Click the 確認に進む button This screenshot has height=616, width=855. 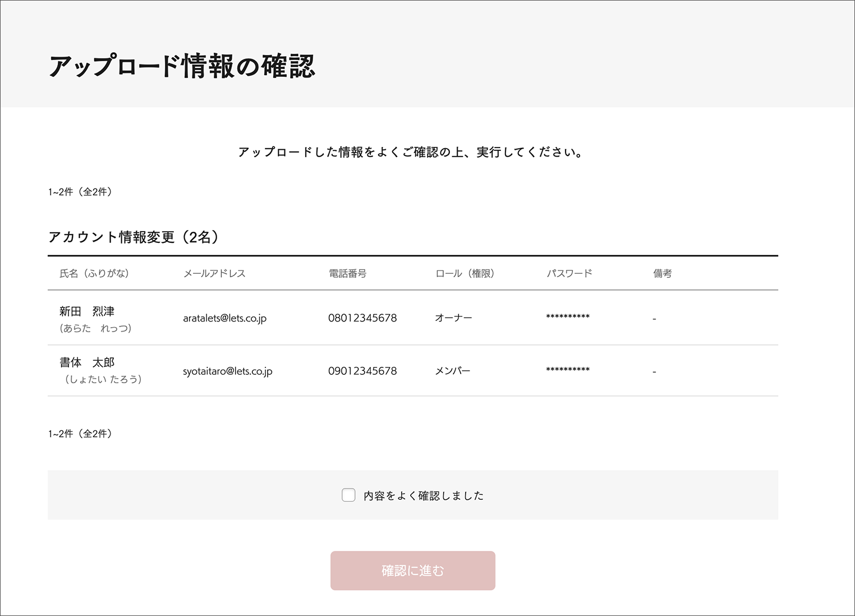point(412,571)
